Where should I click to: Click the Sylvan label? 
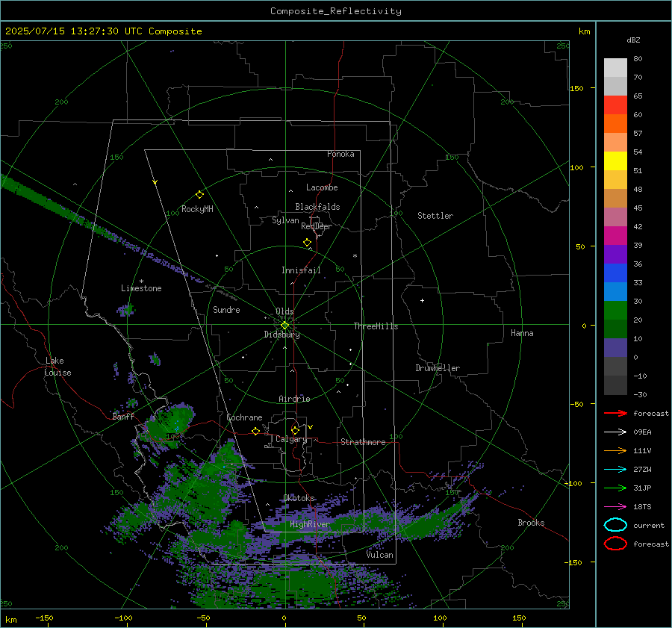pyautogui.click(x=285, y=220)
